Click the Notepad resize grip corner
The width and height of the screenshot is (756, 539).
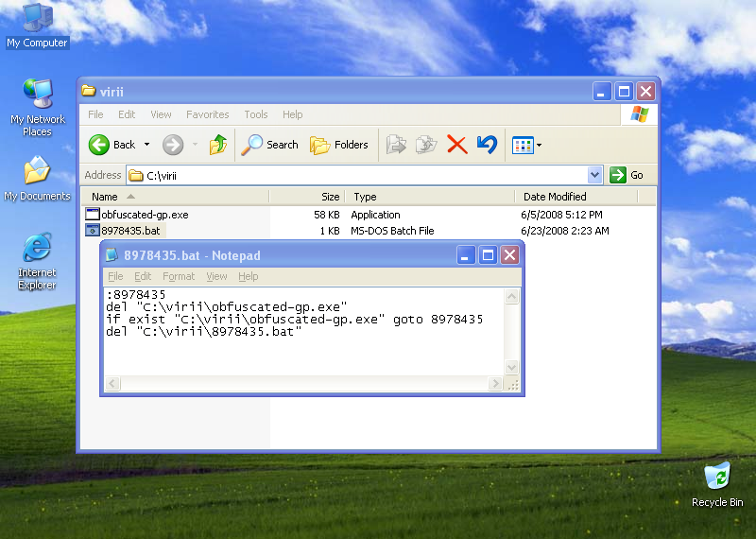[513, 385]
